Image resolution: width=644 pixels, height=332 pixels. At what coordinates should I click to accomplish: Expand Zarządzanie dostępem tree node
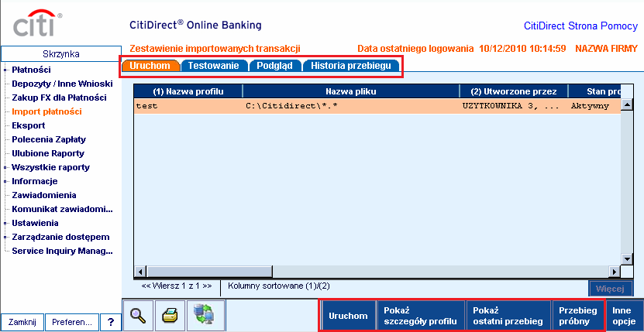click(5, 238)
